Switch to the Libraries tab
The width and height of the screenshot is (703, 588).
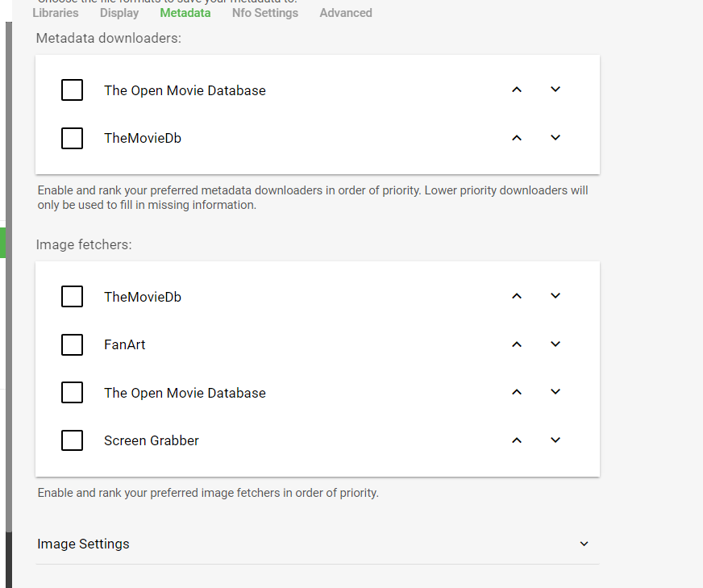(x=56, y=13)
